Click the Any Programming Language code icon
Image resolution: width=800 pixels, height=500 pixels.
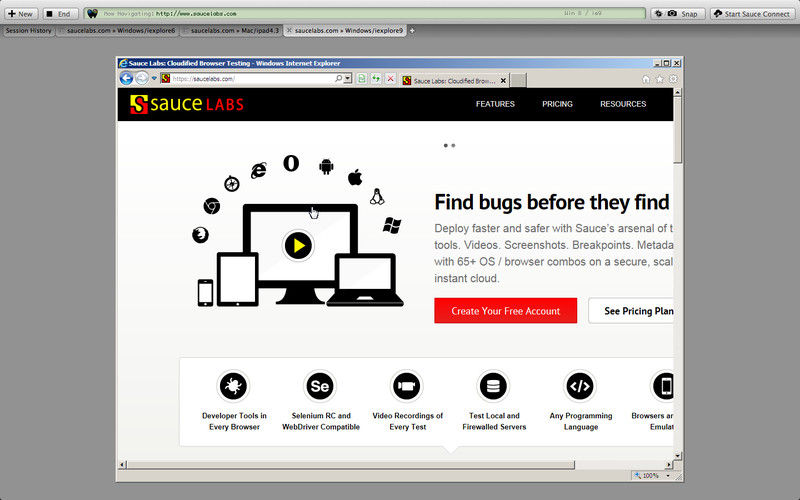[x=580, y=386]
